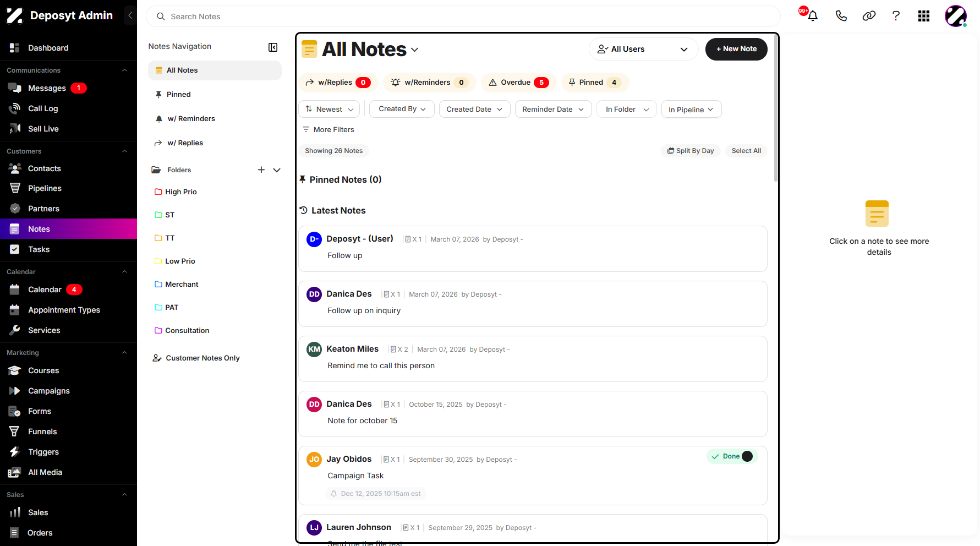The width and height of the screenshot is (980, 546).
Task: Click the Search Notes field
Action: click(463, 17)
